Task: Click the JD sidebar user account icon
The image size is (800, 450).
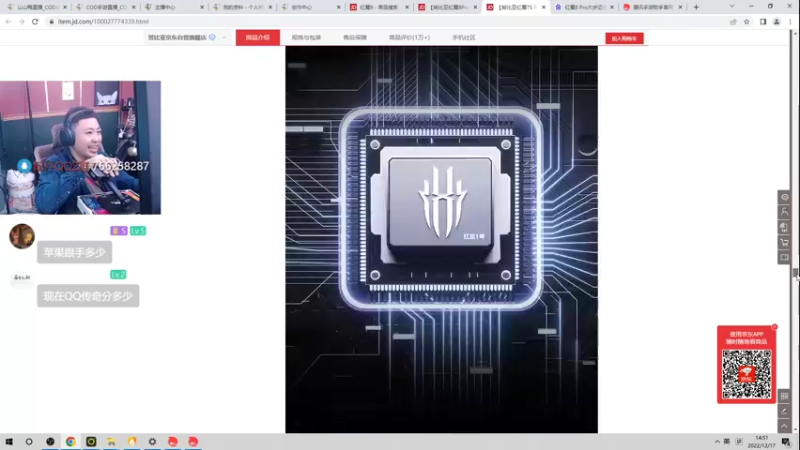Action: (785, 212)
